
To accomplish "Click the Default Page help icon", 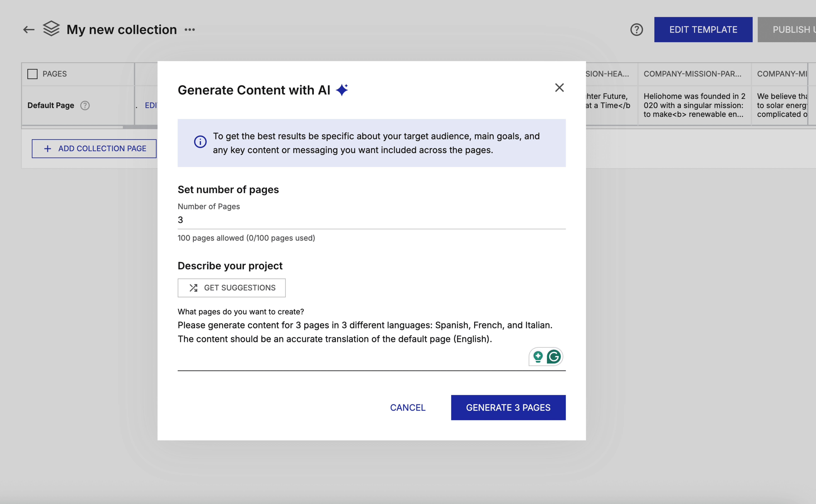I will (85, 105).
